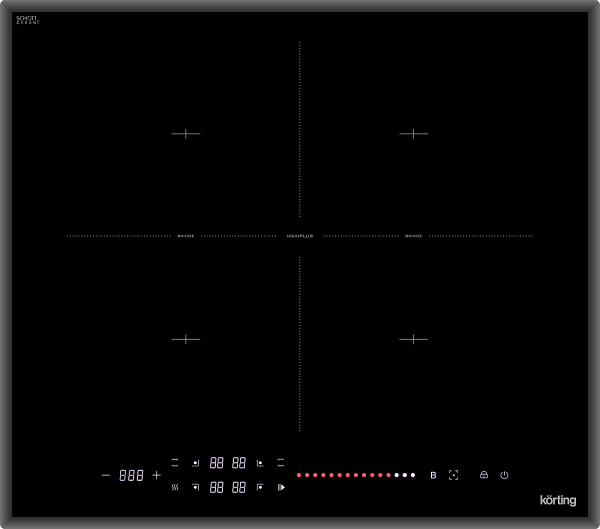Select the top-left cooking zone selector icon
This screenshot has height=529, width=600.
click(x=196, y=463)
